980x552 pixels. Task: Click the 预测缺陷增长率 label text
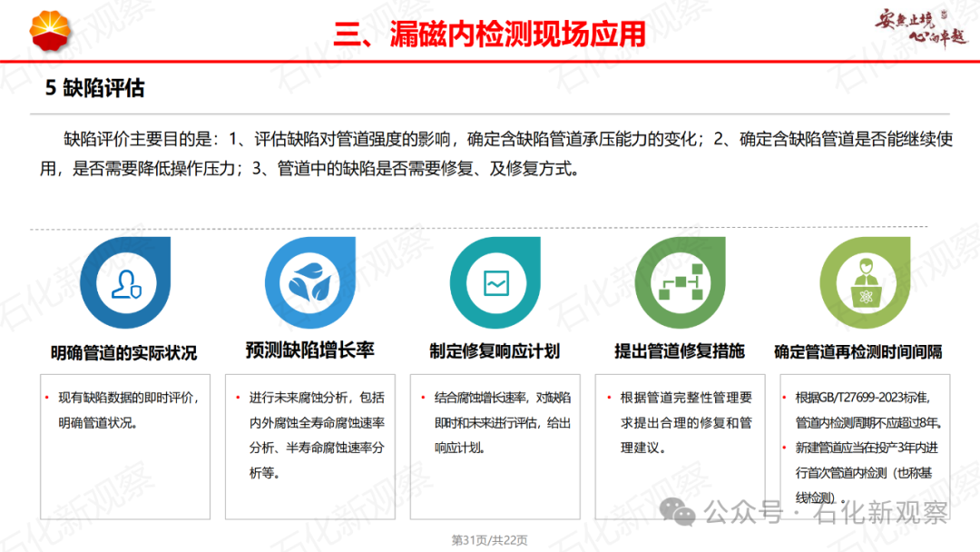tap(309, 347)
